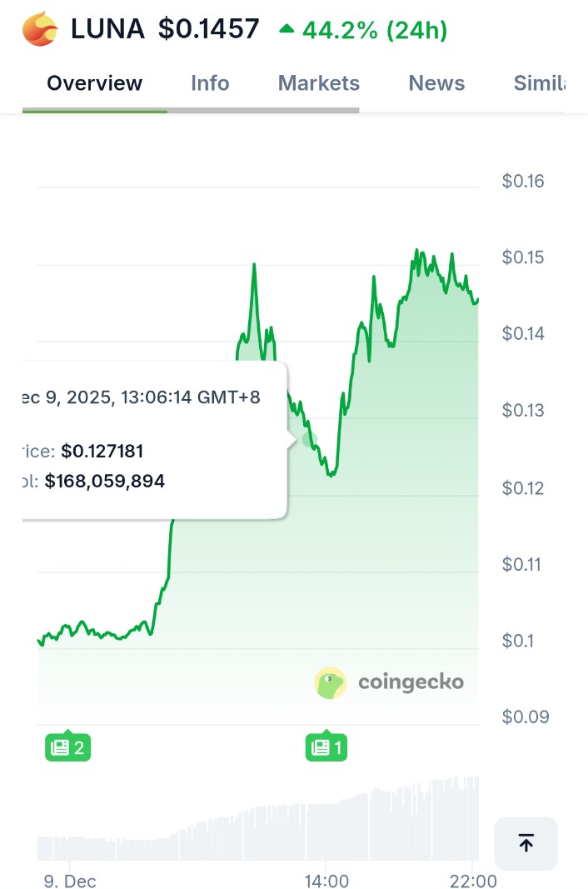
Task: Click the 9. Dec date axis label
Action: (x=71, y=881)
